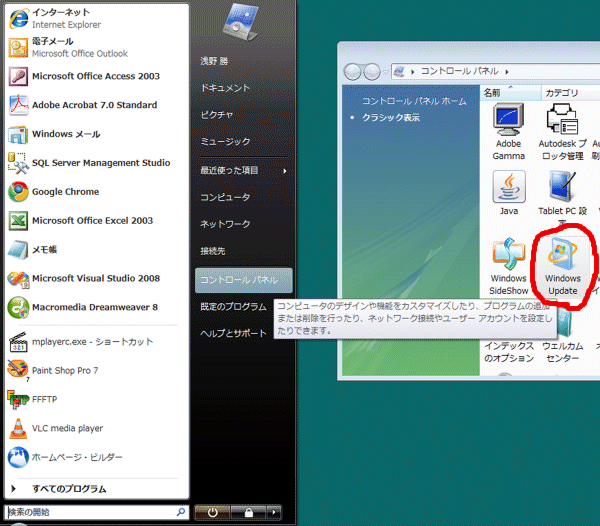Launch SQL Server Management Studio
The width and height of the screenshot is (600, 526).
[97, 163]
